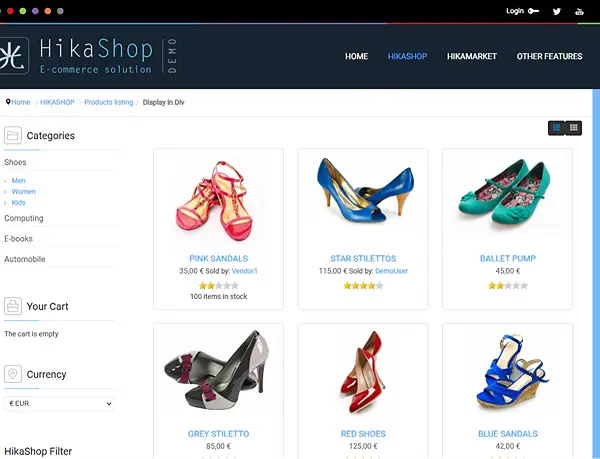Screen dimensions: 600x459
Task: Open the HOME menu item
Action: 357,57
